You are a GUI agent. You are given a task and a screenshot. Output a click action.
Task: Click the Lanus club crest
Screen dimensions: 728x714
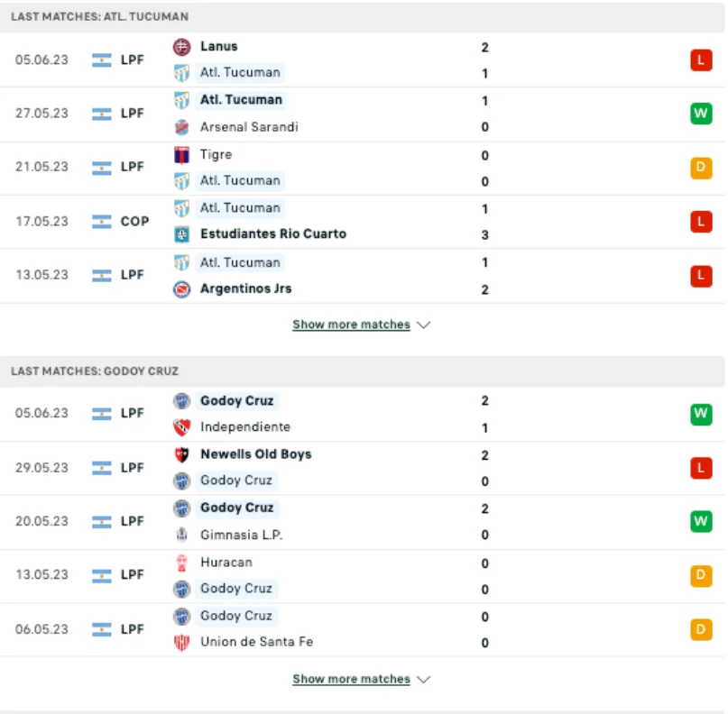[180, 46]
